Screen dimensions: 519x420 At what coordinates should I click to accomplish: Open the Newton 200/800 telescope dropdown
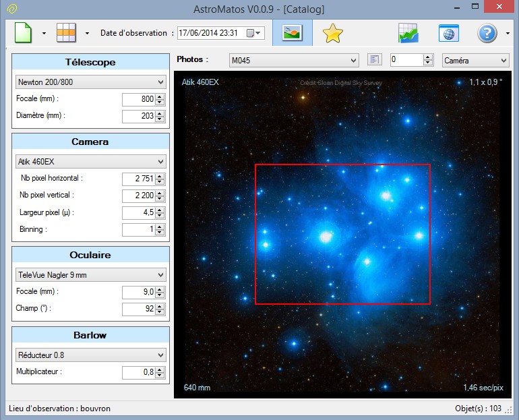click(91, 82)
